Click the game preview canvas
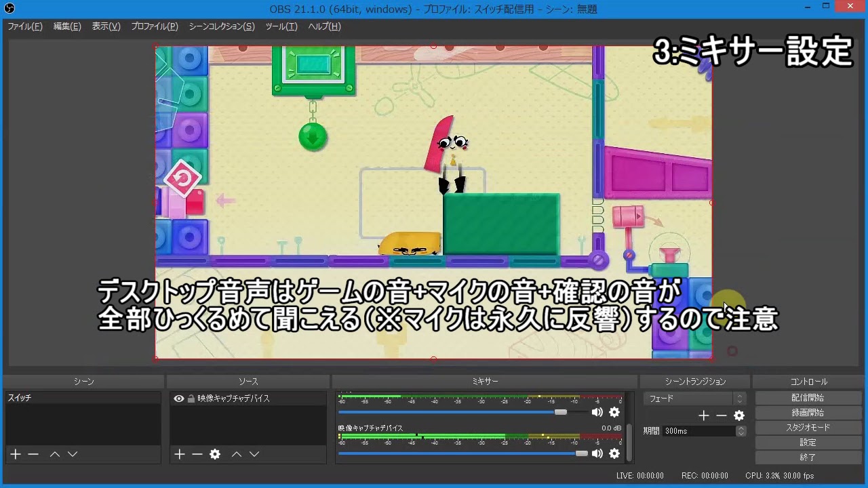This screenshot has width=868, height=488. (x=434, y=202)
